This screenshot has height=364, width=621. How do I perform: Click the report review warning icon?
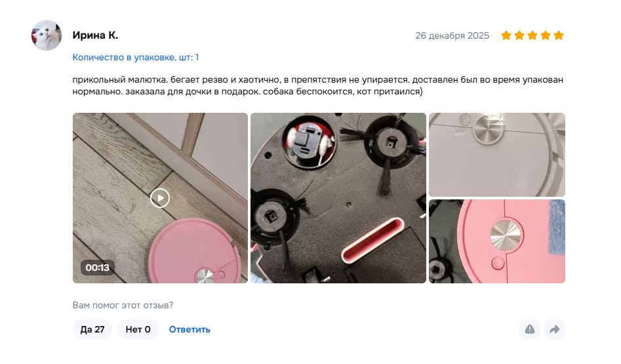pos(529,329)
